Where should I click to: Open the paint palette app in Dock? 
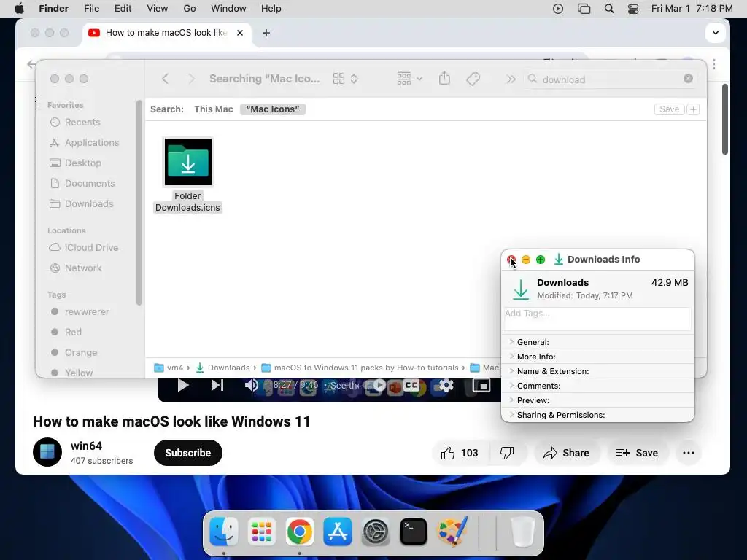click(452, 532)
